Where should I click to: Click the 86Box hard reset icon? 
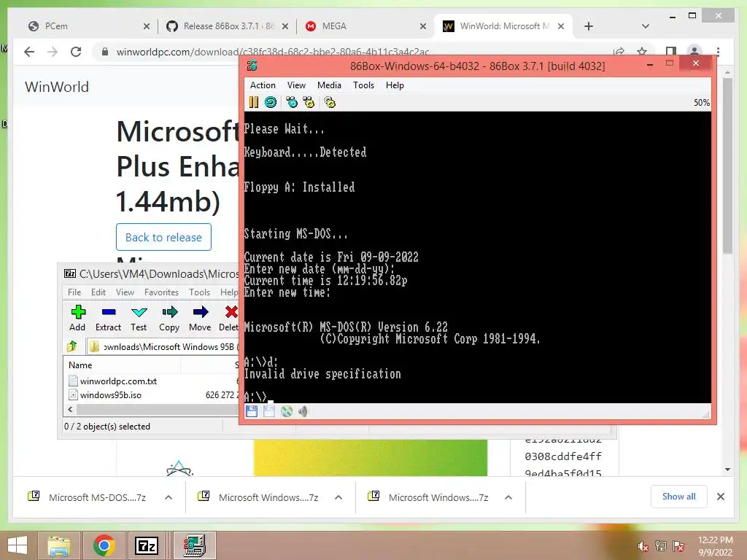(271, 102)
